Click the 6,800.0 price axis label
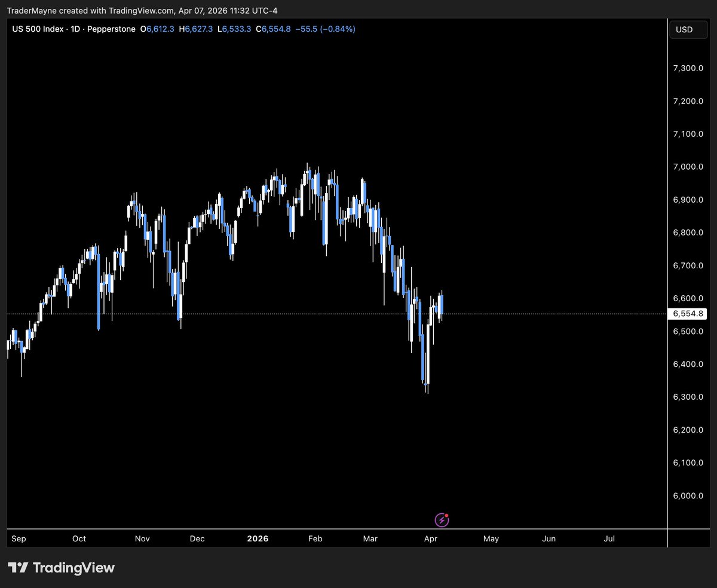717x588 pixels. click(688, 232)
